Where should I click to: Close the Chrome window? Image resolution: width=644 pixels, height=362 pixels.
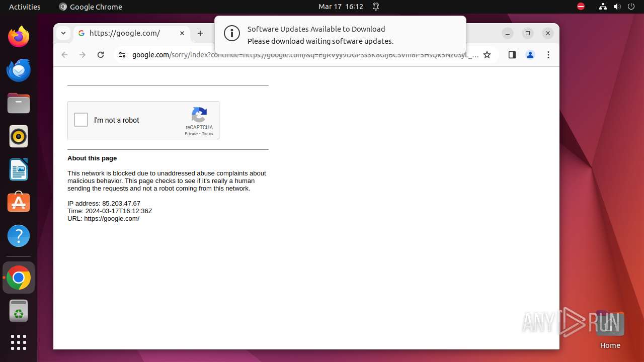click(548, 33)
